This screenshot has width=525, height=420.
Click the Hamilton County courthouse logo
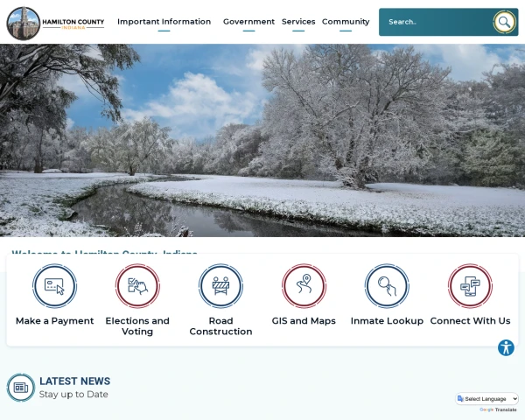click(x=23, y=24)
